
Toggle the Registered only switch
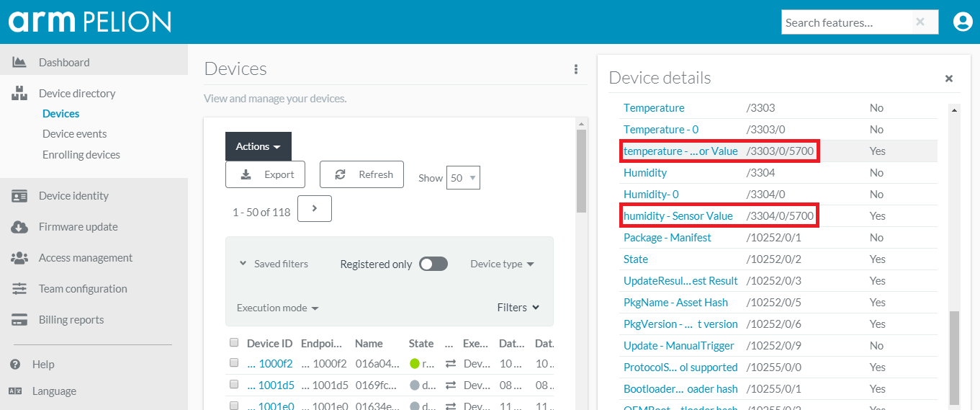[433, 264]
